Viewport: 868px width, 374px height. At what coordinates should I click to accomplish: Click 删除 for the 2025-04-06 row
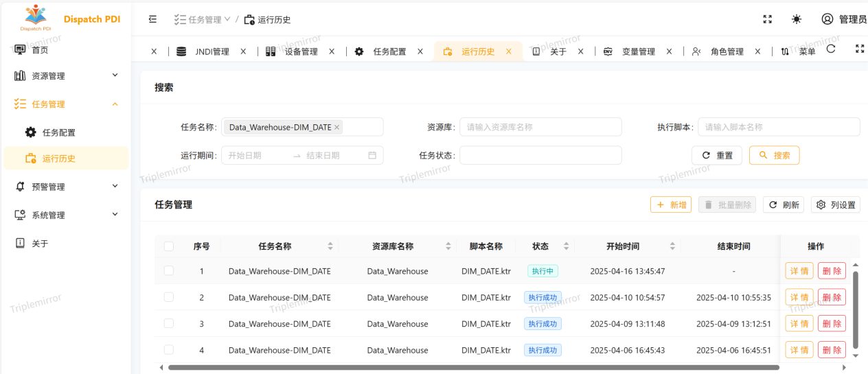pos(832,350)
